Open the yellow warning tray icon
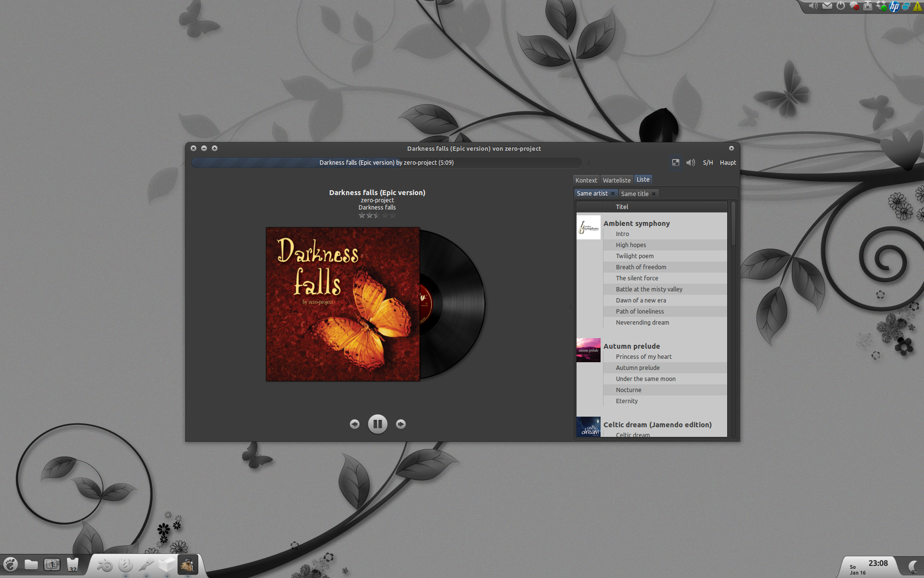This screenshot has height=578, width=924. click(918, 7)
